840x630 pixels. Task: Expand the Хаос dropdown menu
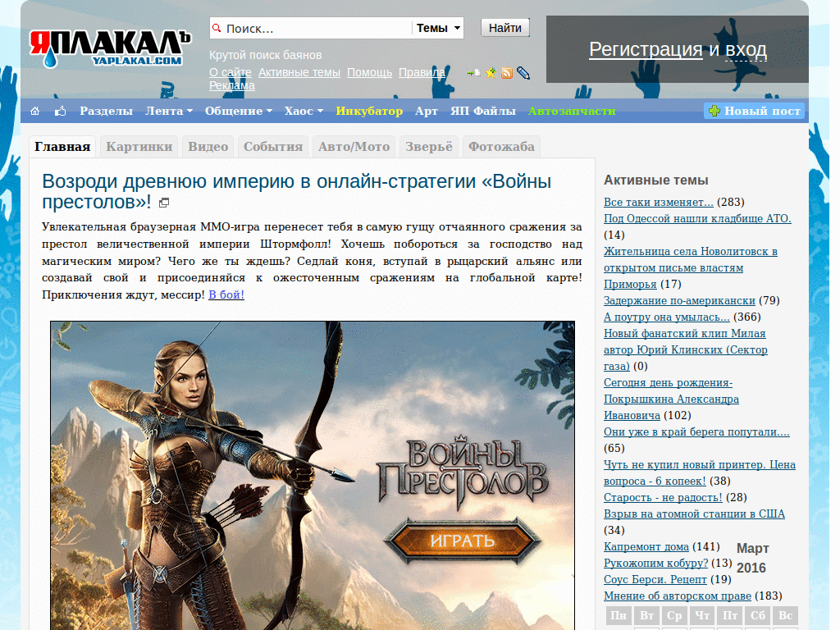[304, 111]
